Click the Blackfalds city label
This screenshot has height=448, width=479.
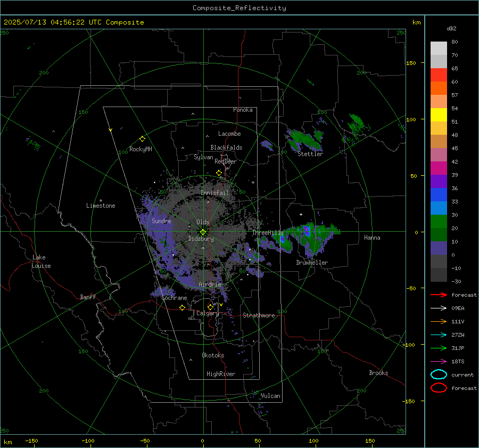(x=226, y=148)
